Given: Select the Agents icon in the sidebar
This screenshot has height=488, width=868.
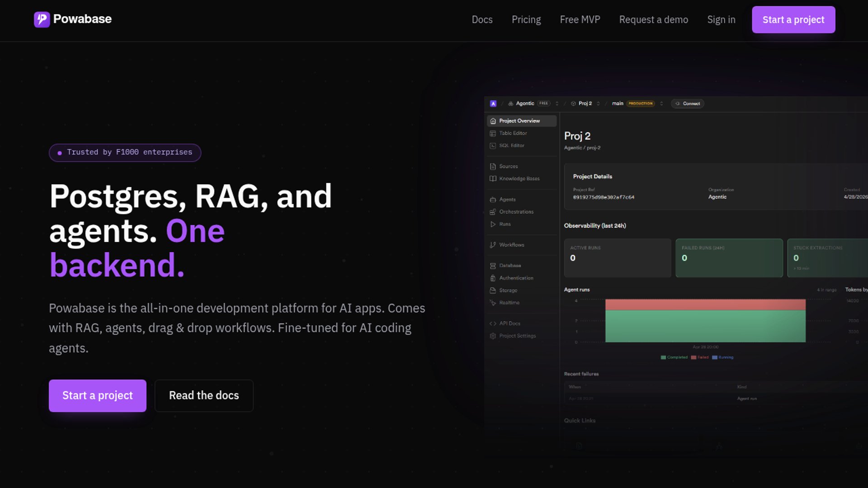Looking at the screenshot, I should point(493,199).
